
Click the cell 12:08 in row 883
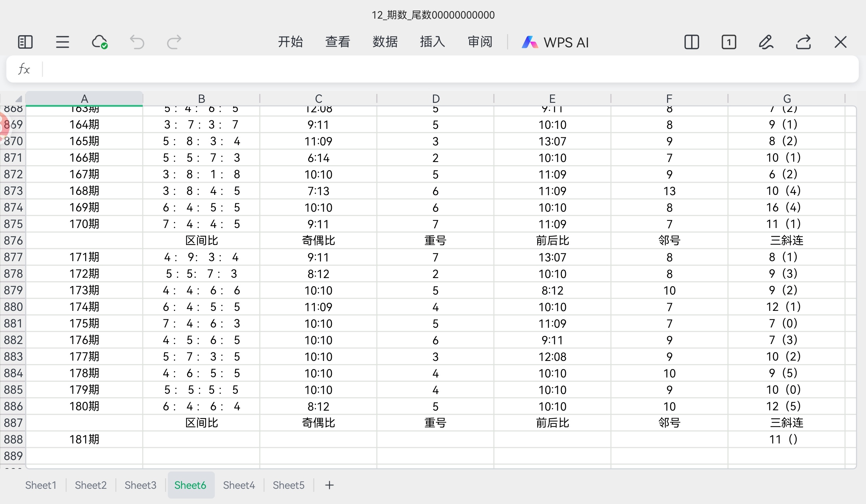[x=552, y=357]
